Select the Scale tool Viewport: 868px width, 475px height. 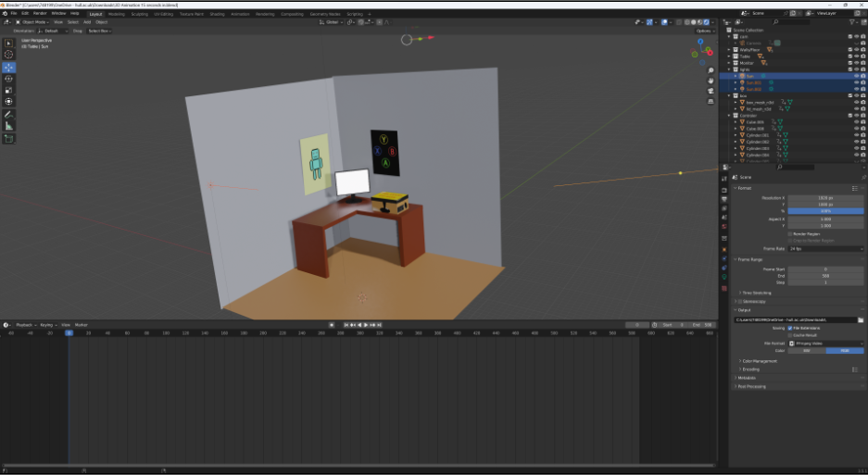(x=9, y=91)
